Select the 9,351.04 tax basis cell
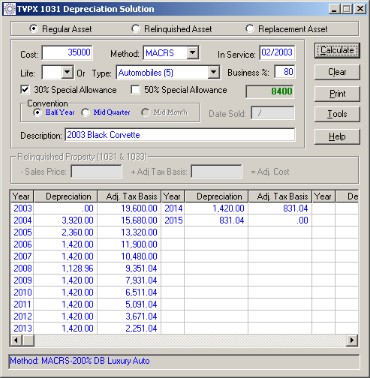370x378 pixels. point(129,269)
